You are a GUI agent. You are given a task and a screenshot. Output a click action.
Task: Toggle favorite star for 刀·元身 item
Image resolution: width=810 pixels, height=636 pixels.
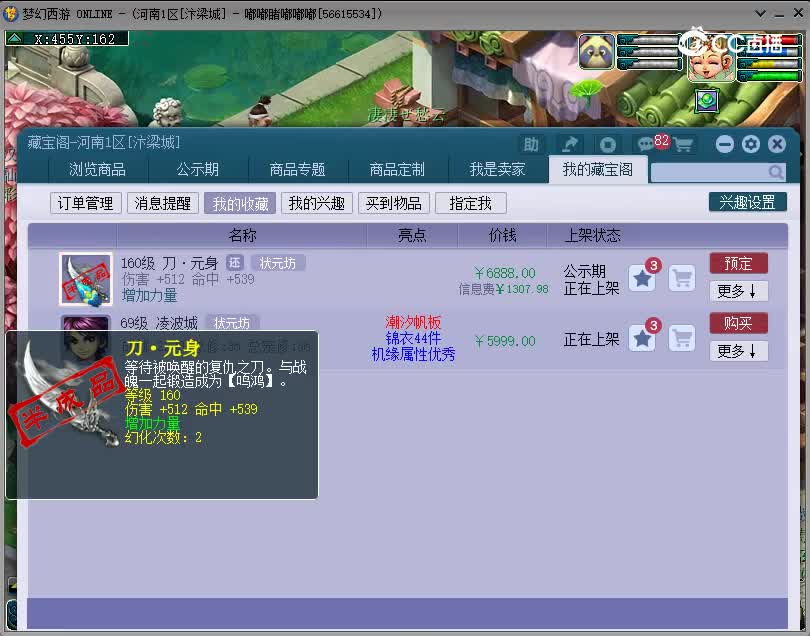tap(642, 278)
